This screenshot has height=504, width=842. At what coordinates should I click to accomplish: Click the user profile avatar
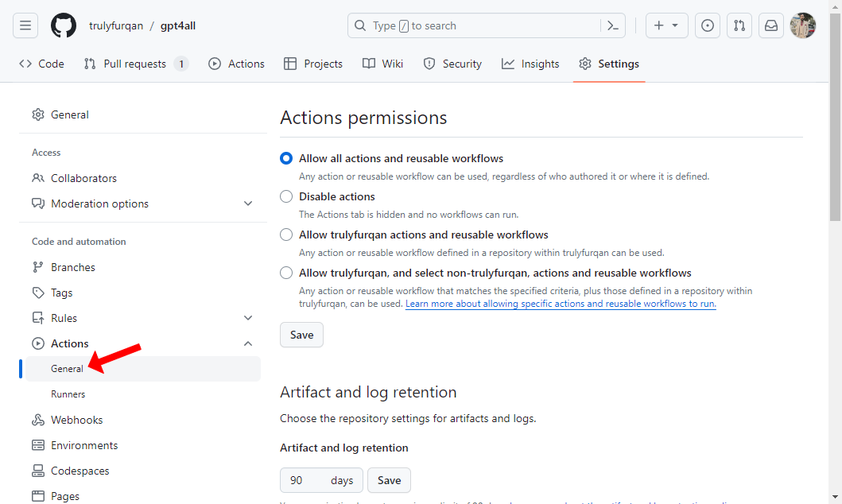pyautogui.click(x=802, y=25)
